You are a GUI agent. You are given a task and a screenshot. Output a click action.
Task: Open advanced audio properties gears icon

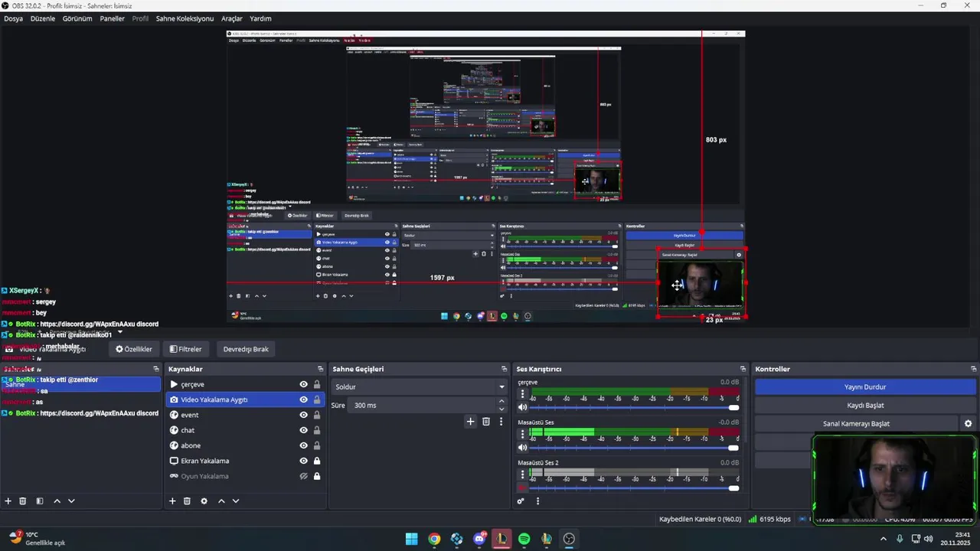click(521, 501)
